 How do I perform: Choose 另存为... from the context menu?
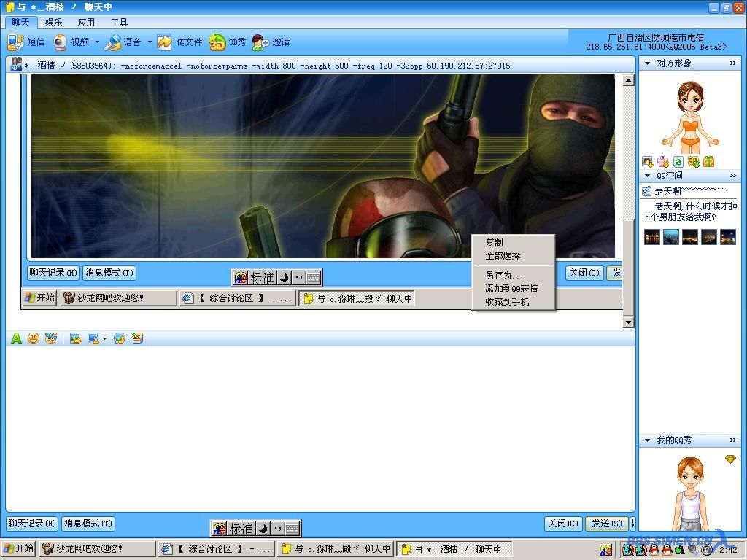tap(513, 275)
